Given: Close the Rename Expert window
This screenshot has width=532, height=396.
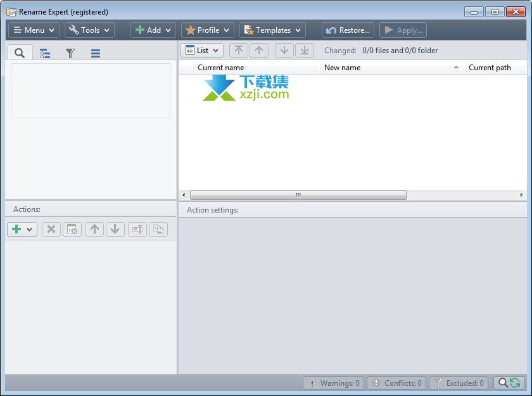Looking at the screenshot, I should [516, 12].
